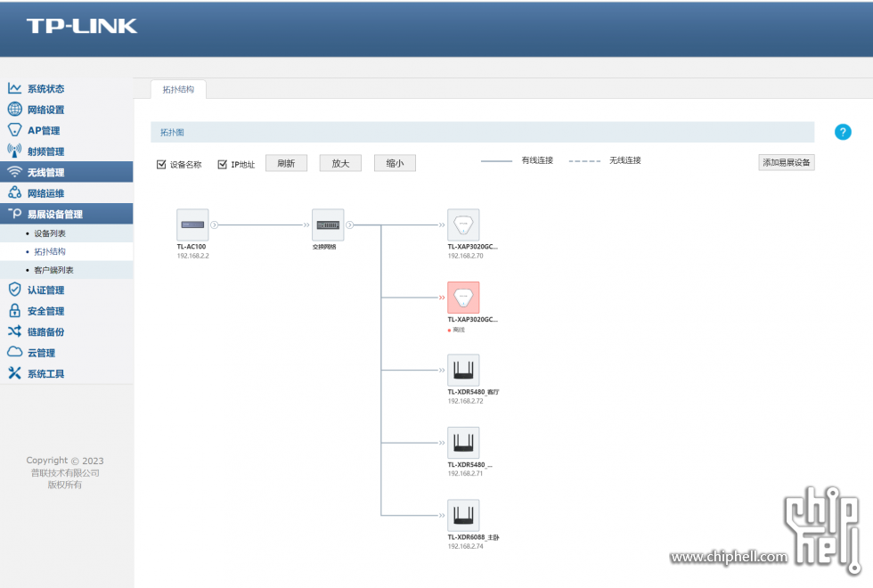Screen dimensions: 873x588
Task: Open the 系统状态 chart icon in sidebar
Action: 14,88
